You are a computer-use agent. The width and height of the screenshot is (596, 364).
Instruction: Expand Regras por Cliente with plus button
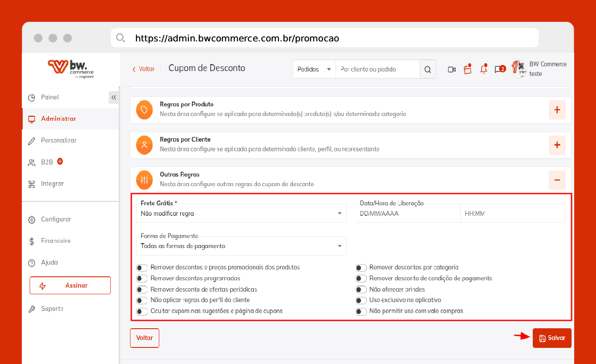557,145
